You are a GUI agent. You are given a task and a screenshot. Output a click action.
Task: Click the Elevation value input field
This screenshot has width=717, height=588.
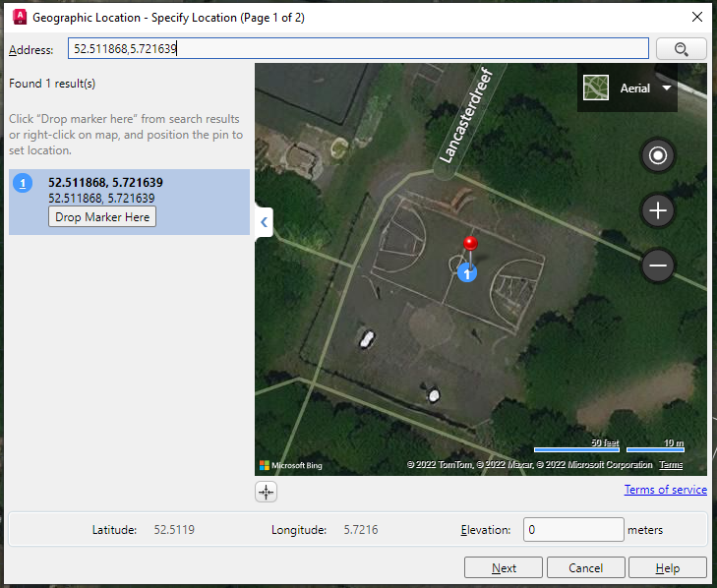(x=572, y=530)
